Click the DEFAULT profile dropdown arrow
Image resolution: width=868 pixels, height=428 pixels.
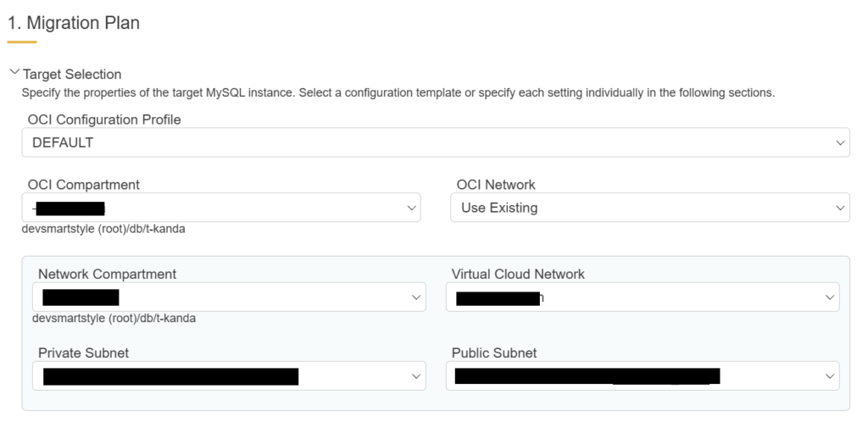(839, 142)
